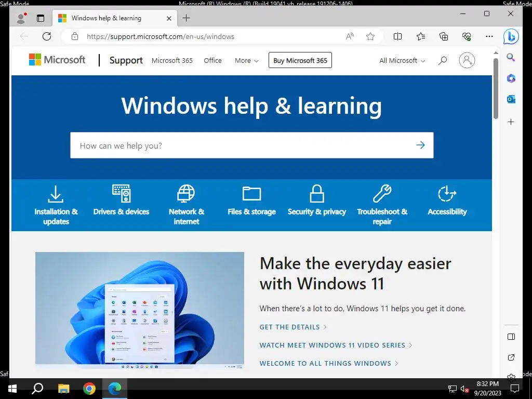The height and width of the screenshot is (399, 532).
Task: Open Drivers & devices category
Action: [x=121, y=201]
